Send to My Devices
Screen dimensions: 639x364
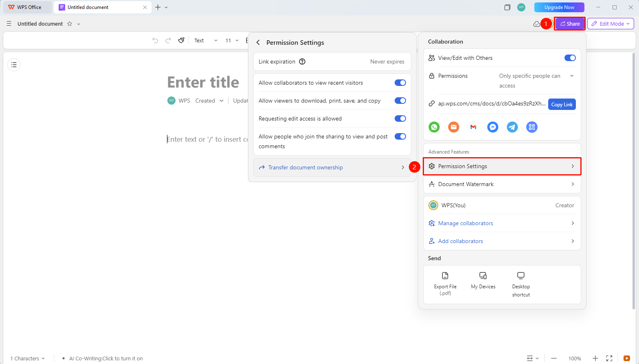pyautogui.click(x=483, y=281)
